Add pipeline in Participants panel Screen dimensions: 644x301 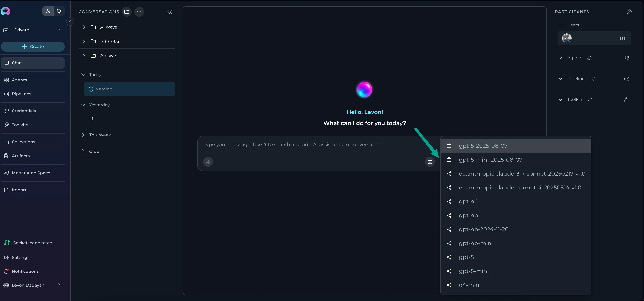626,79
